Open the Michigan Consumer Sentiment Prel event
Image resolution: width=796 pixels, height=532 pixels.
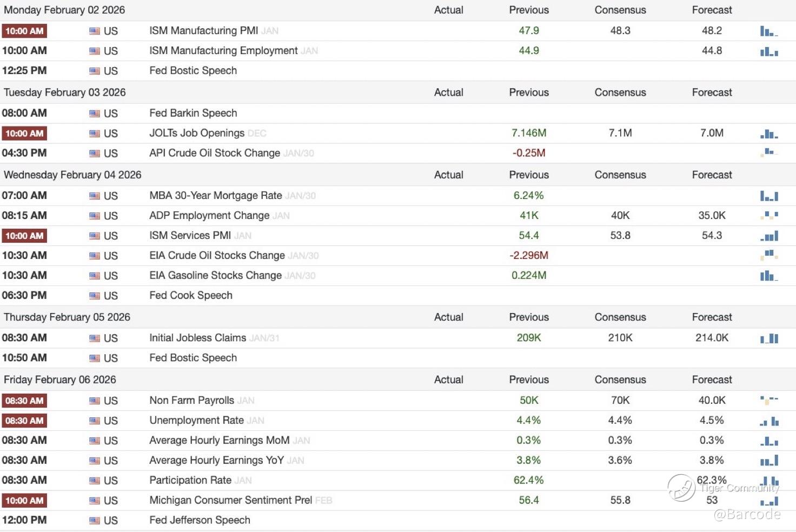pos(230,500)
